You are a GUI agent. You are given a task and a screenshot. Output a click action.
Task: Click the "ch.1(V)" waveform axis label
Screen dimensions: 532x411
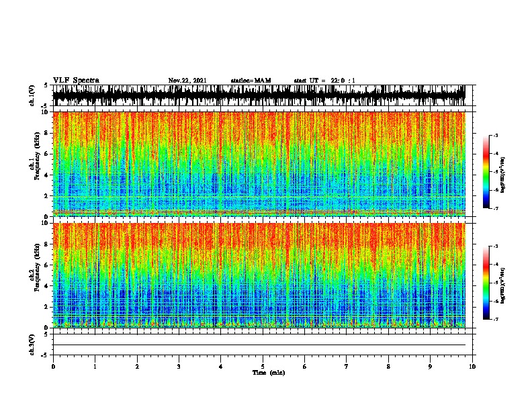coord(32,95)
